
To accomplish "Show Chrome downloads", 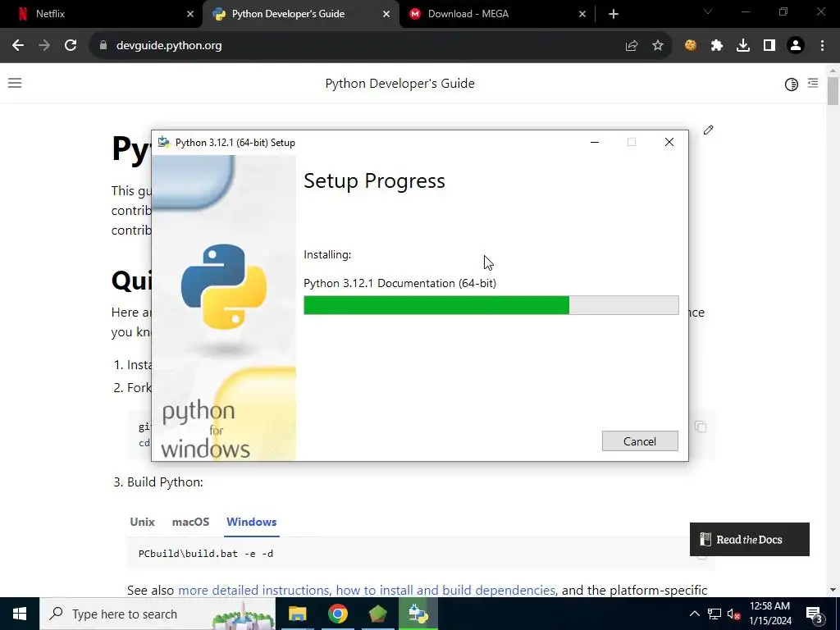I will tap(743, 46).
